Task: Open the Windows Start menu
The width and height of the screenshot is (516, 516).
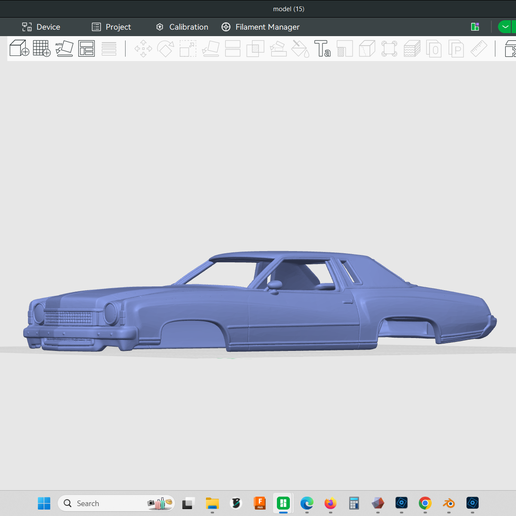Action: point(44,503)
